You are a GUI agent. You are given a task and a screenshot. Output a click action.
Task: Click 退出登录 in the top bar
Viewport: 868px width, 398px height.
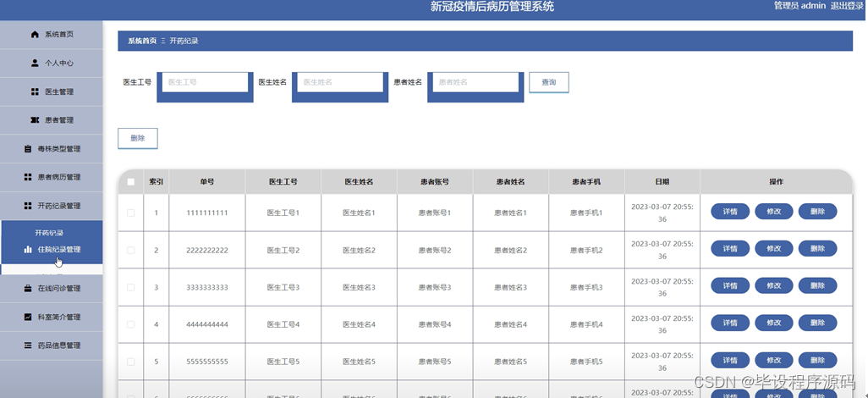(847, 6)
